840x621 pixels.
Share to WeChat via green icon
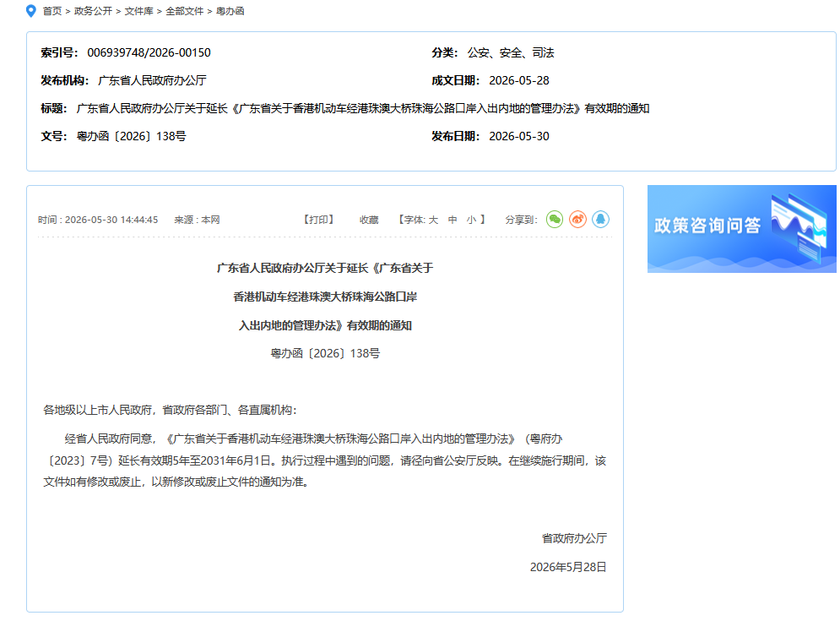pyautogui.click(x=555, y=220)
